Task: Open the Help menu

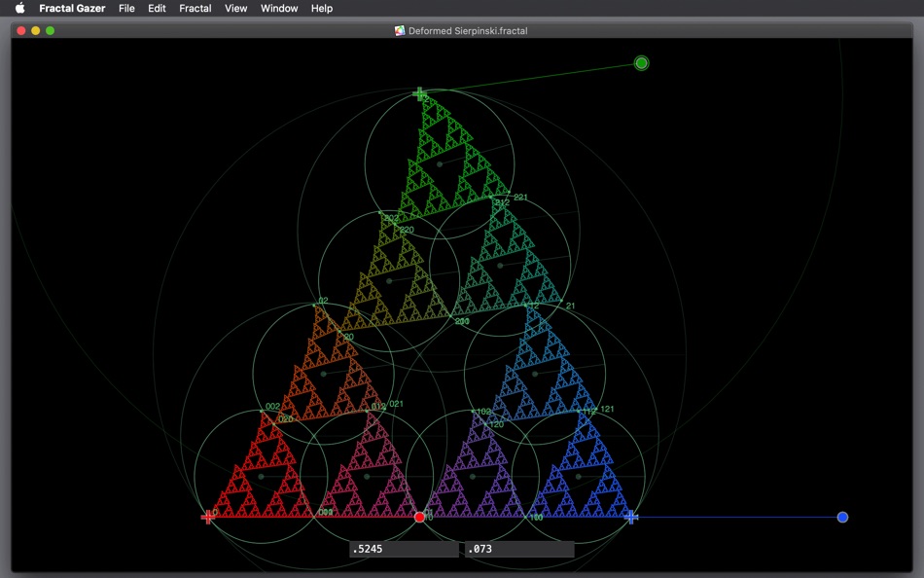Action: tap(322, 8)
